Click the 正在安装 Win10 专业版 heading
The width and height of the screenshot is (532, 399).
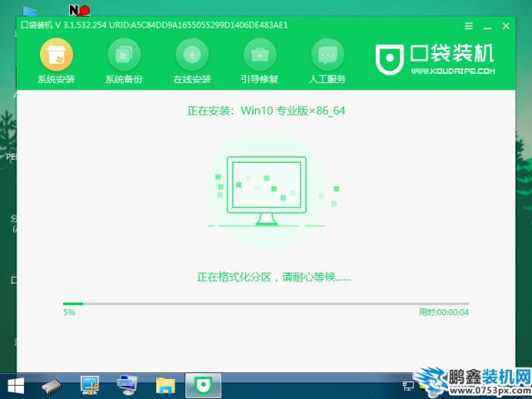pos(266,109)
